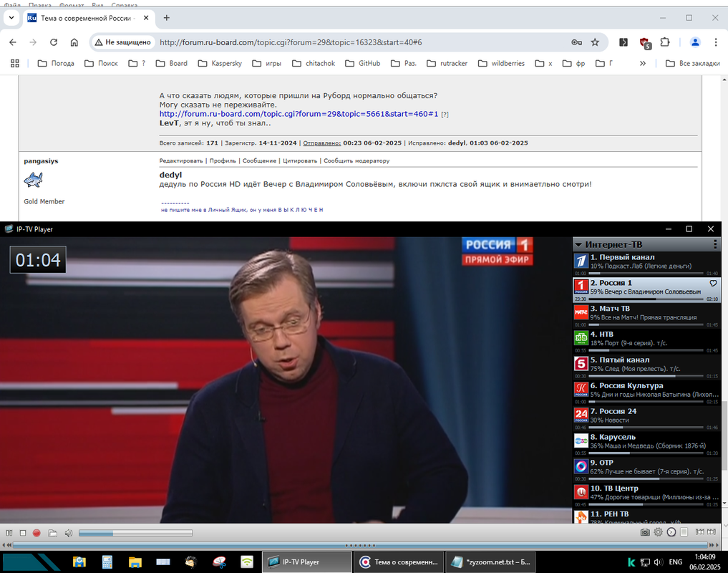
Task: Take a screenshot with the camera icon
Action: tap(645, 532)
